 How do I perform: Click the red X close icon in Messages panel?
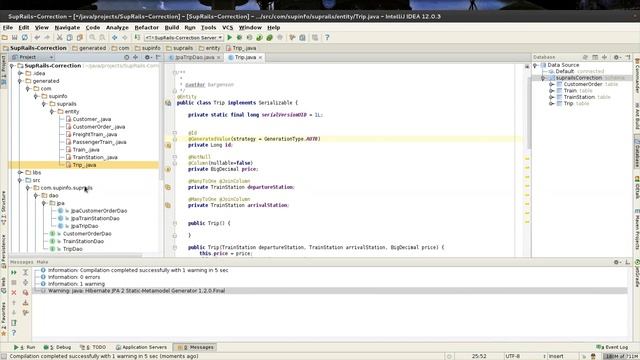tap(14, 293)
